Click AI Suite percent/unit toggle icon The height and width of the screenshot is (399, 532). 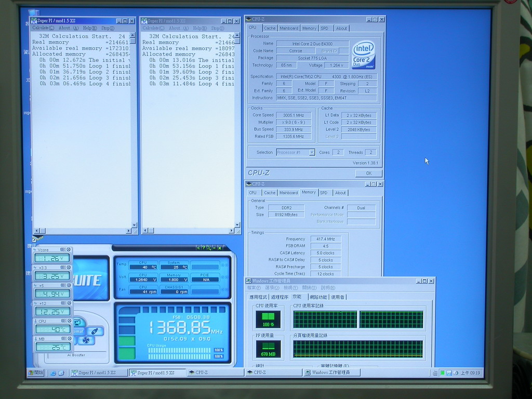[209, 248]
